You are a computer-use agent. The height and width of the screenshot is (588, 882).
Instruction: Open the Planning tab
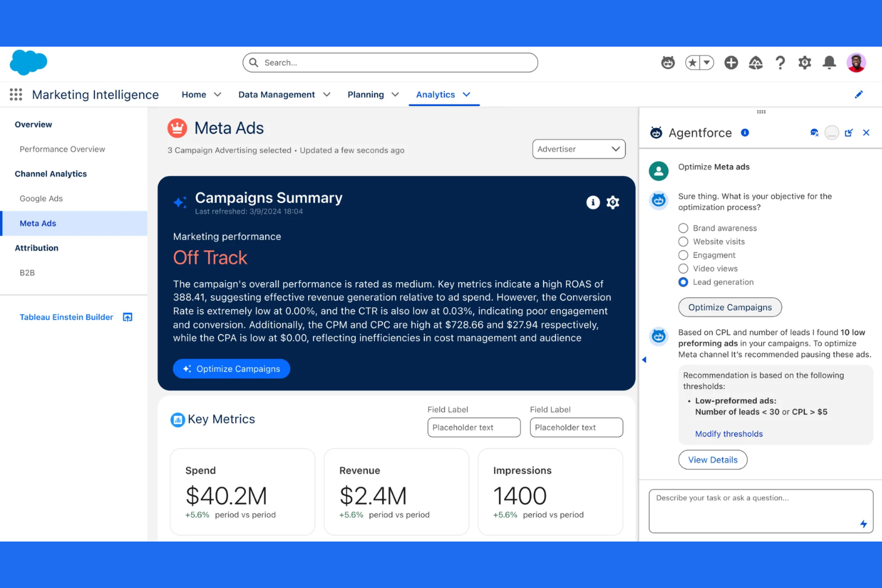pyautogui.click(x=365, y=95)
